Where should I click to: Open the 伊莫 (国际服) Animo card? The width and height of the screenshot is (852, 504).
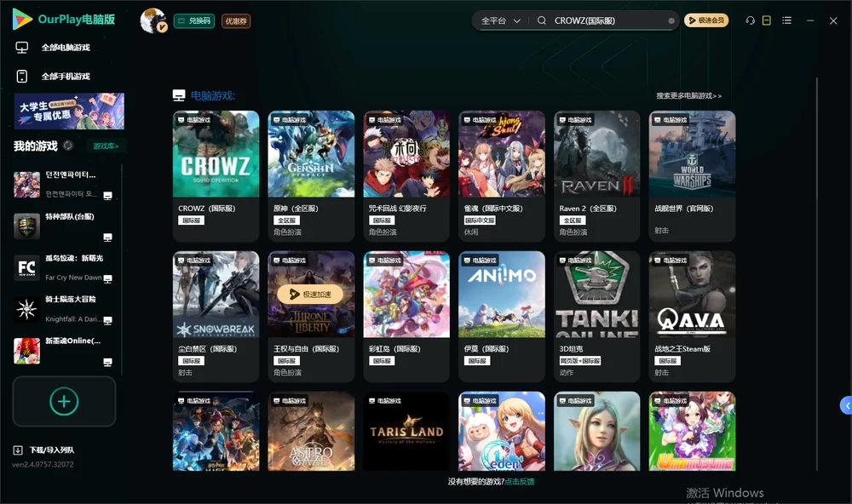(x=502, y=317)
